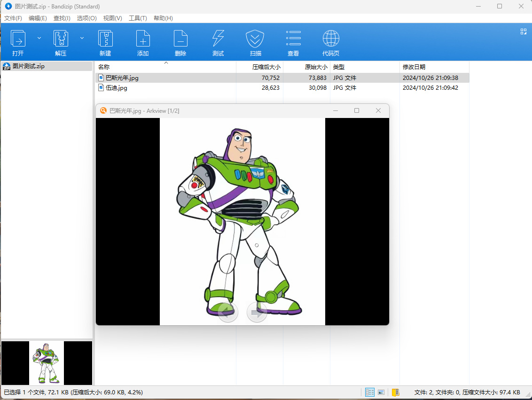The image size is (532, 400).
Task: Click the preview thumbnail in the bottom-left pane
Action: (47, 363)
